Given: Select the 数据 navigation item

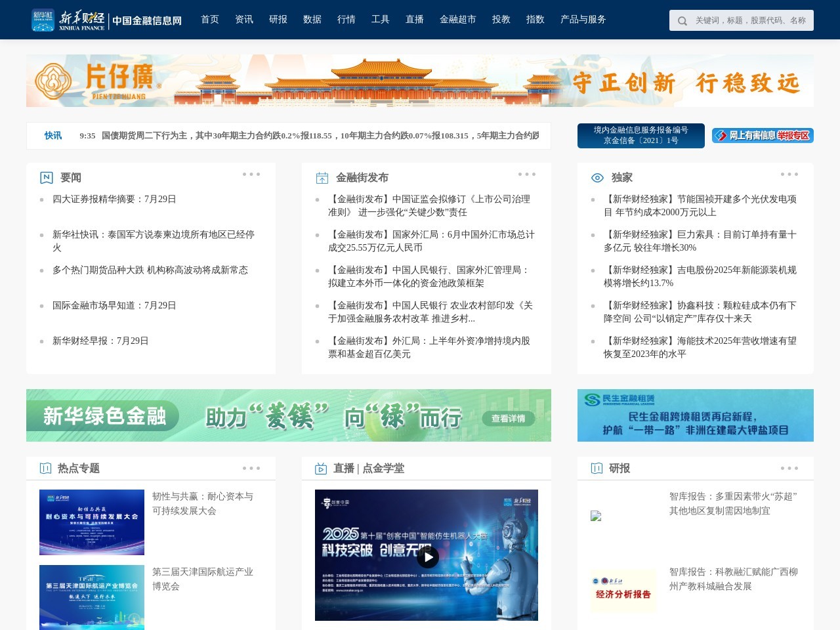Looking at the screenshot, I should (x=311, y=20).
